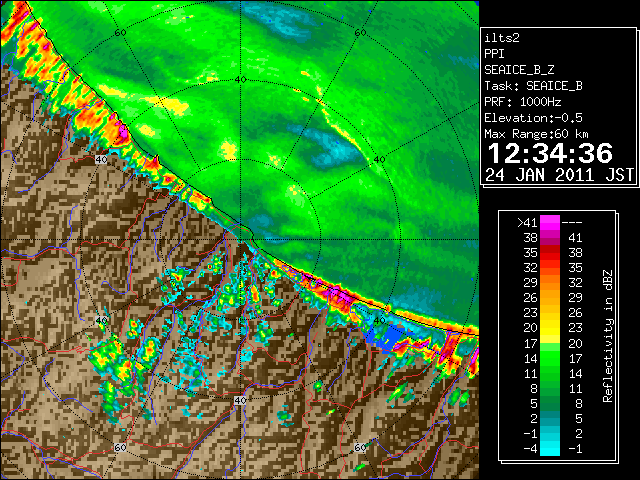Click the 'ilts2' site name text

502,38
